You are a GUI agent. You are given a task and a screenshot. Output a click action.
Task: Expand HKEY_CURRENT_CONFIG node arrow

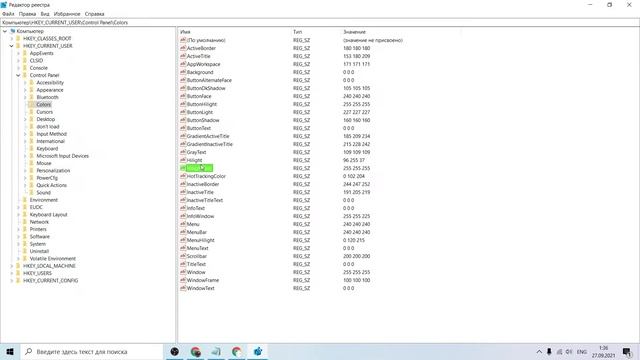[x=11, y=280]
